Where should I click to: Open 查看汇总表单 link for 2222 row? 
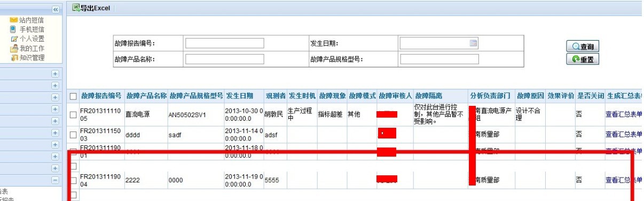pos(624,181)
